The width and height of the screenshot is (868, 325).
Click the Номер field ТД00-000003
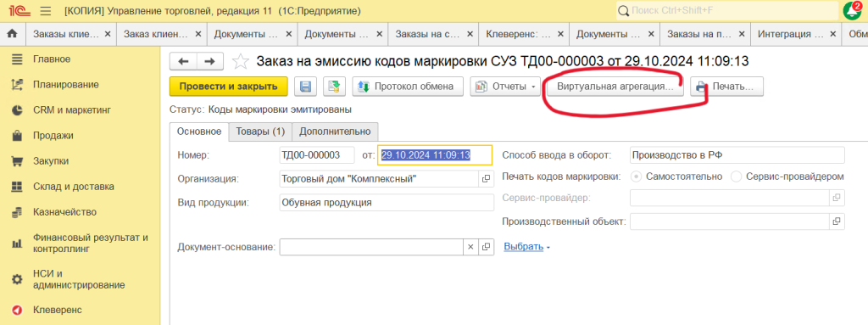317,155
